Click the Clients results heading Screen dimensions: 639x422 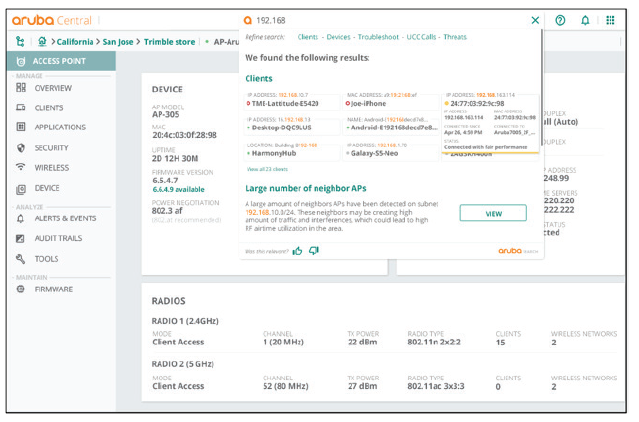tap(259, 79)
